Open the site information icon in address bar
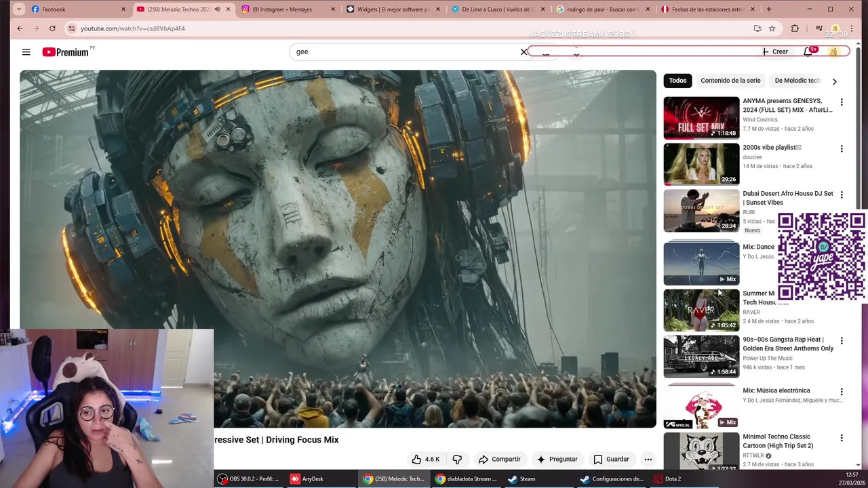This screenshot has width=868, height=488. (x=72, y=28)
